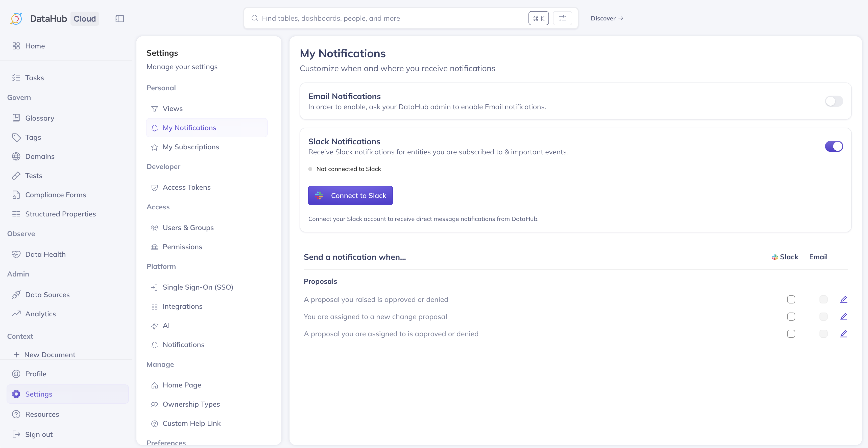The width and height of the screenshot is (868, 448).
Task: Open Glossary in the Govern section
Action: (39, 118)
